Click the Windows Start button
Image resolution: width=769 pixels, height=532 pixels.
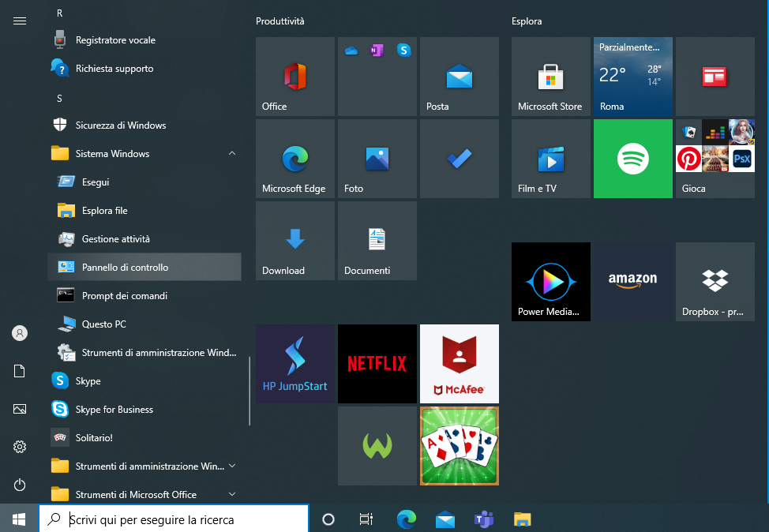click(19, 519)
